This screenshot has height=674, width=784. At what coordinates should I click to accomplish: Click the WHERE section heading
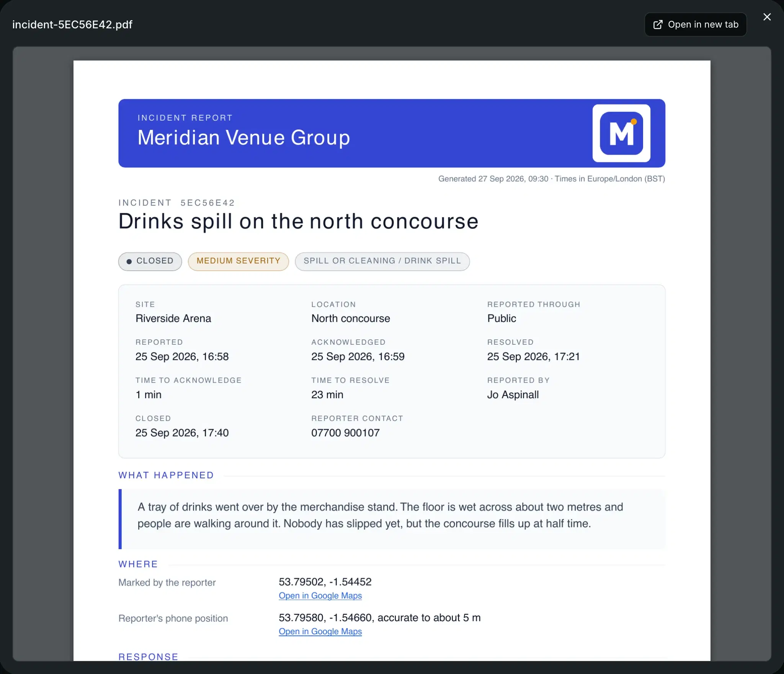[x=138, y=564]
